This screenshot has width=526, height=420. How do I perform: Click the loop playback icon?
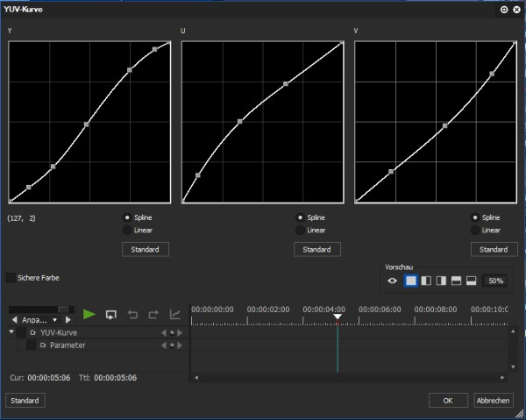click(x=111, y=315)
